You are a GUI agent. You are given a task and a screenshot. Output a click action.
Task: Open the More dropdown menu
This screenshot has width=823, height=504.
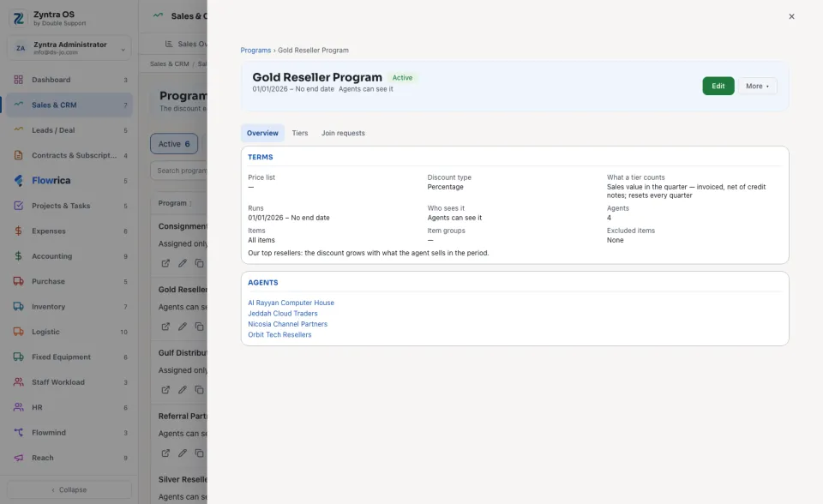click(757, 86)
